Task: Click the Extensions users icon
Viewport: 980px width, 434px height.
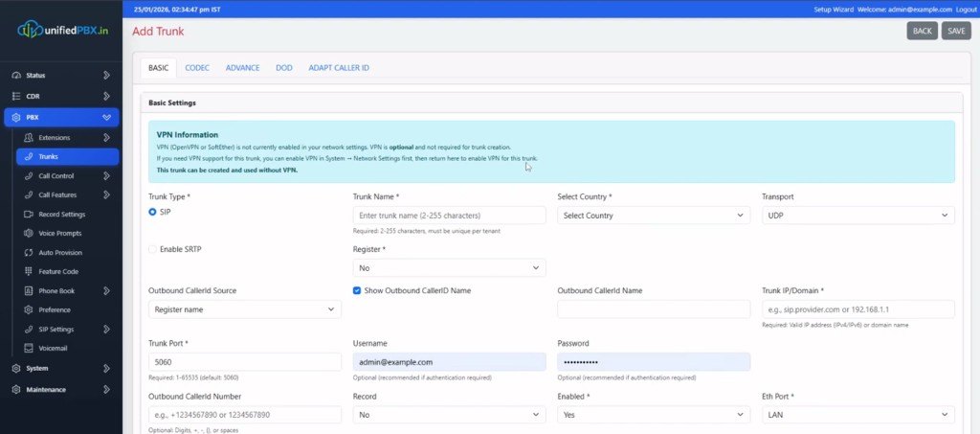Action: pyautogui.click(x=28, y=138)
